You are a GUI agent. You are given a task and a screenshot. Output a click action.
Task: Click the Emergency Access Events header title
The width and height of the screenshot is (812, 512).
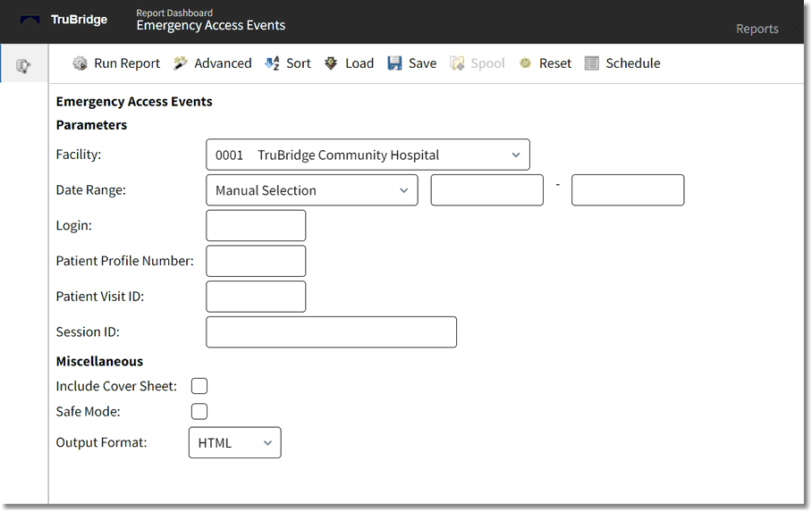211,25
